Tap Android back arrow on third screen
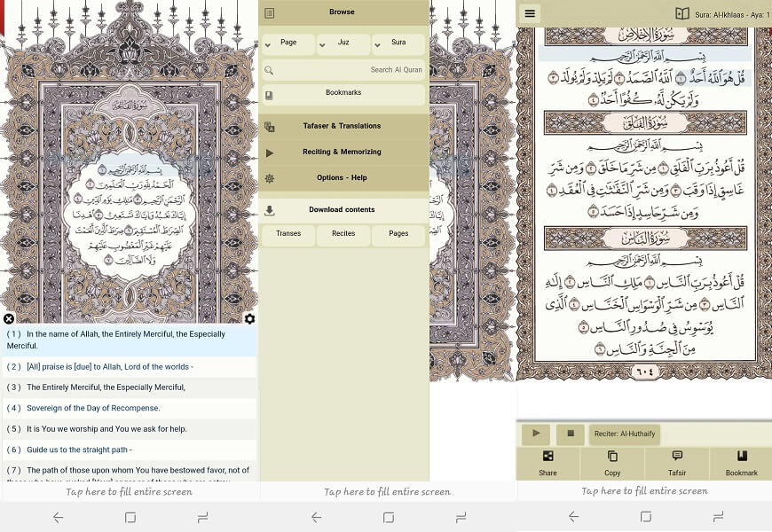 [573, 517]
